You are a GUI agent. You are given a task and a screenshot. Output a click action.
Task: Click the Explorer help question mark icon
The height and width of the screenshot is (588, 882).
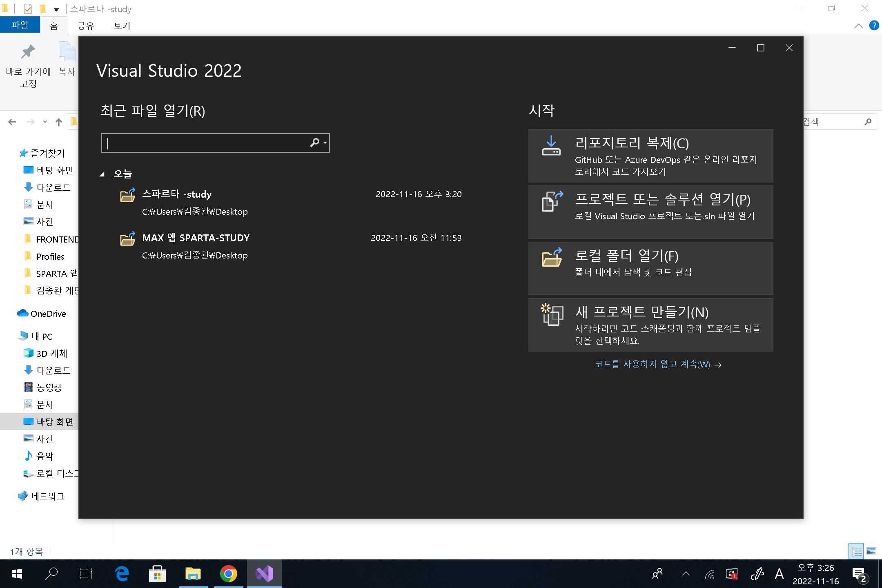point(874,25)
